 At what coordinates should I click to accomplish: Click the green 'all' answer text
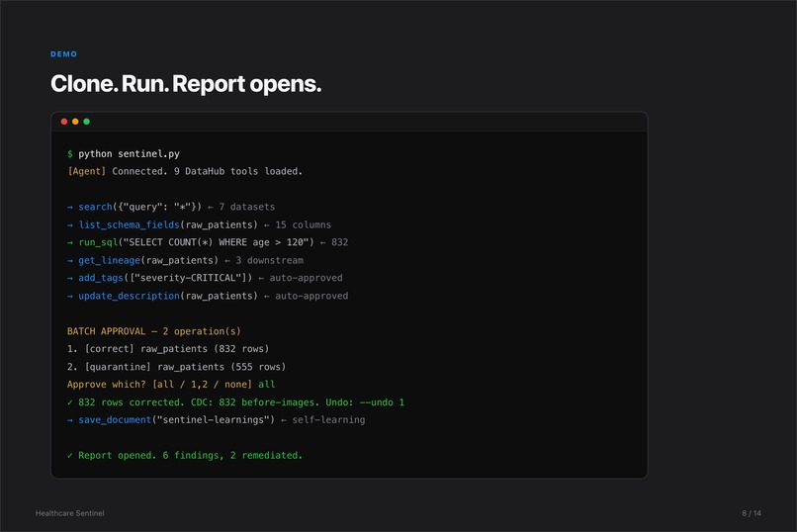(267, 385)
